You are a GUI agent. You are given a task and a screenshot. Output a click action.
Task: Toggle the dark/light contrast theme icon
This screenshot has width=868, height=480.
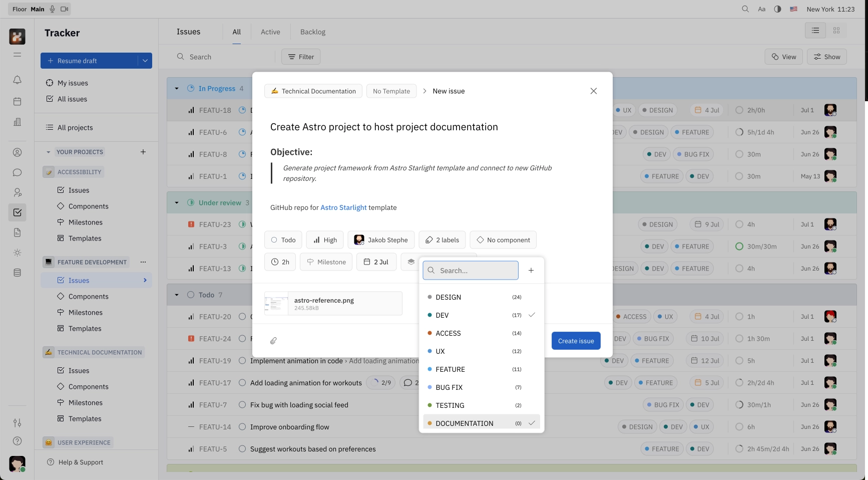coord(777,9)
